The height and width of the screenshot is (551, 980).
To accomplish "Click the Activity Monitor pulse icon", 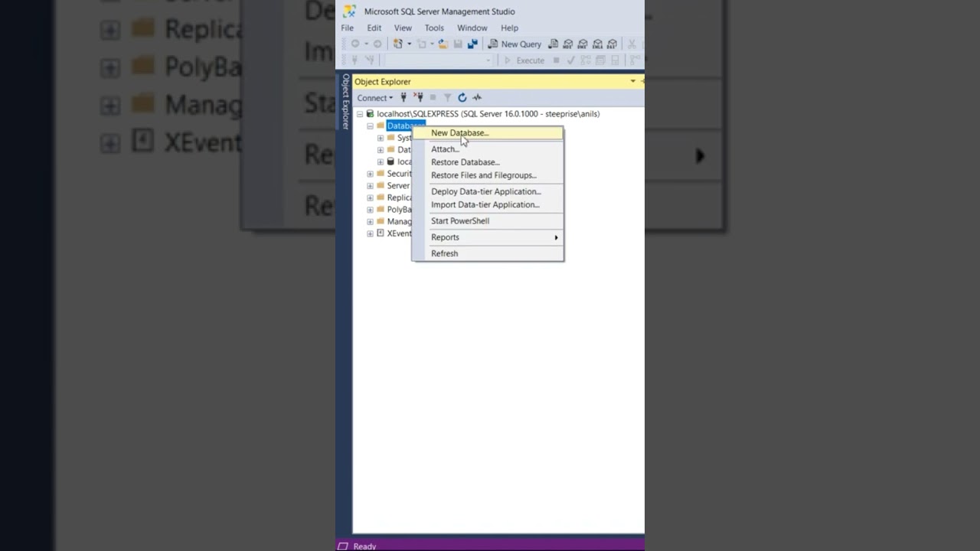I will [x=477, y=97].
